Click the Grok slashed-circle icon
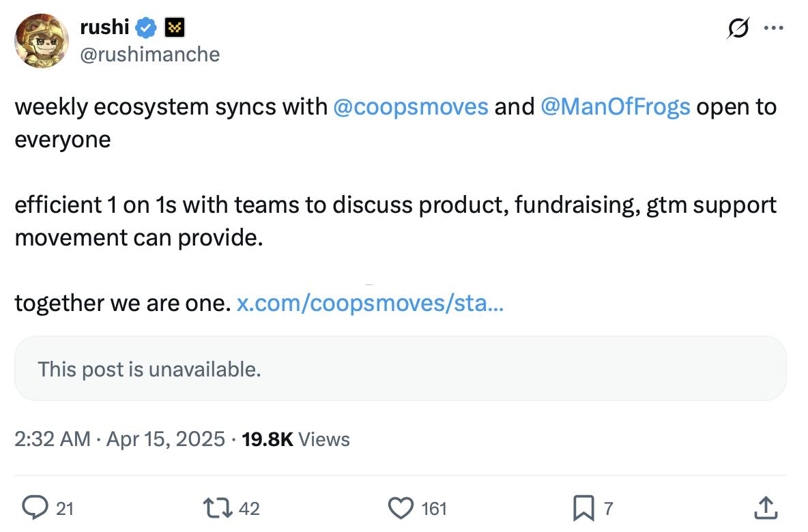 point(737,29)
